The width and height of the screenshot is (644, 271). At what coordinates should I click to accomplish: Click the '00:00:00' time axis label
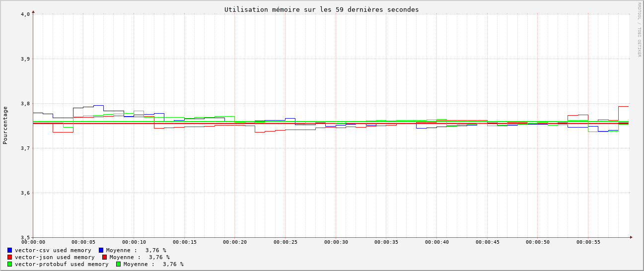pos(33,242)
